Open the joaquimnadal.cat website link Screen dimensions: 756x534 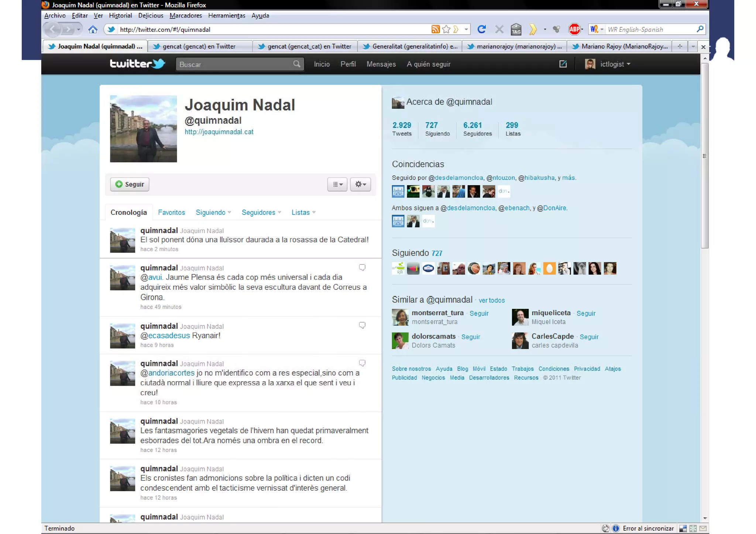[219, 132]
